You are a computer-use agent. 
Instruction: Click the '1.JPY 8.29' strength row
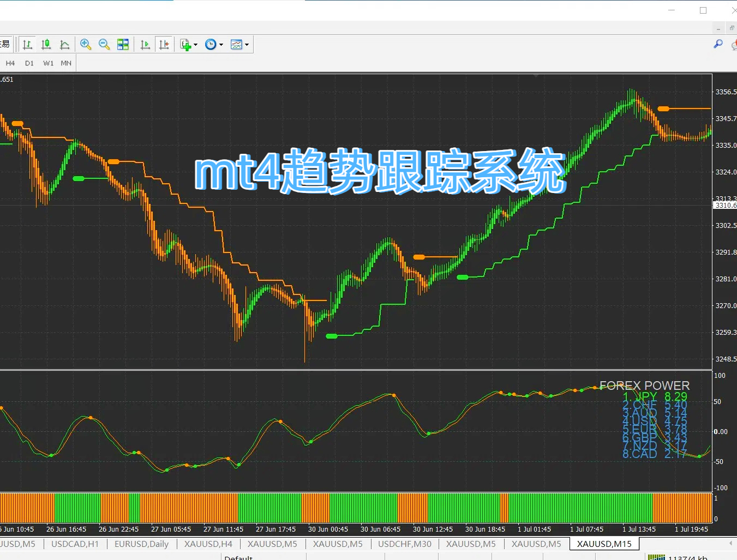click(x=655, y=397)
